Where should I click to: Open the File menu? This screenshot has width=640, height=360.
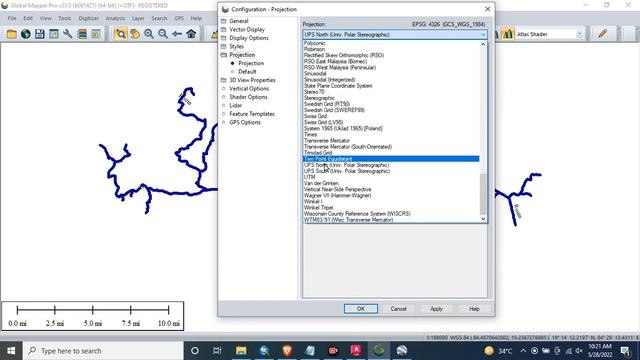point(12,18)
